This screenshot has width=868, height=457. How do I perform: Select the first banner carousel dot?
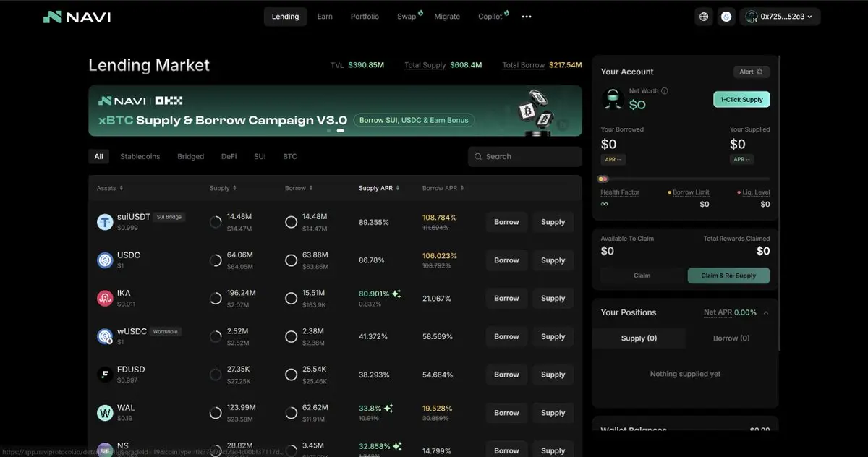point(329,131)
